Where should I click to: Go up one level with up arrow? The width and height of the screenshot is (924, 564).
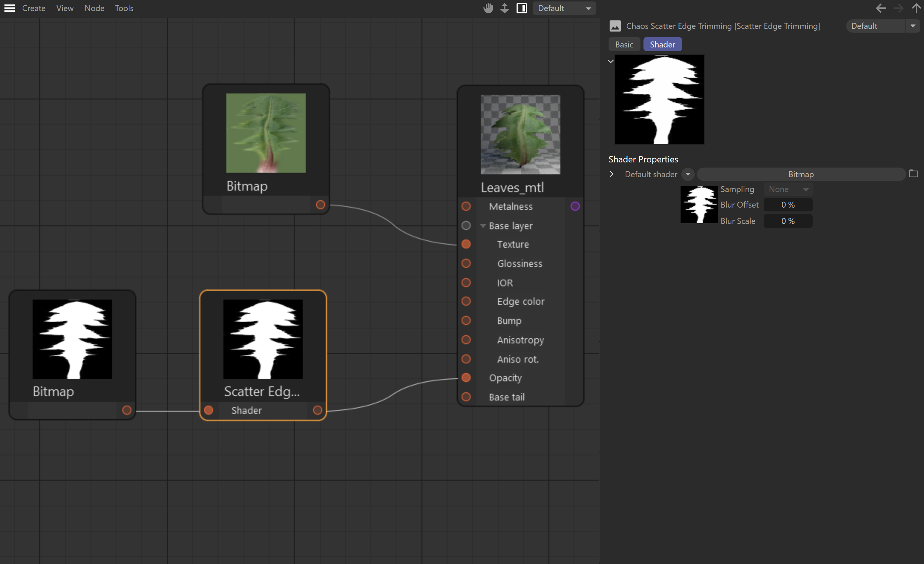point(916,8)
